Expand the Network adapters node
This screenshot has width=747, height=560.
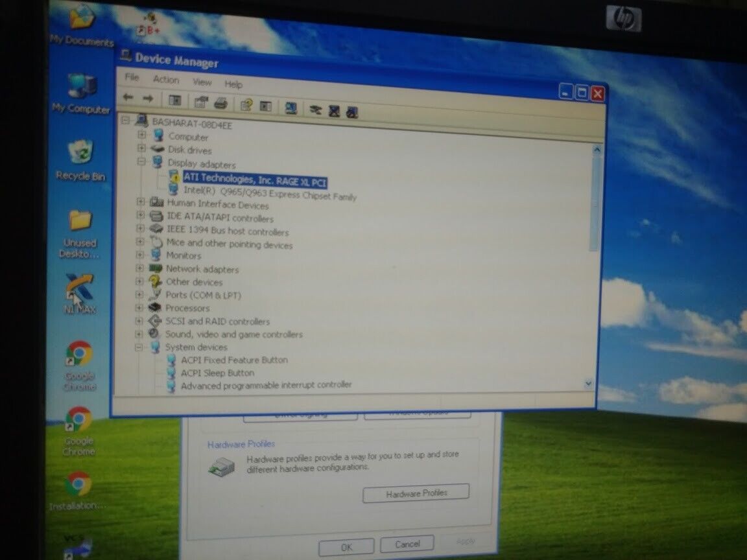pos(140,268)
